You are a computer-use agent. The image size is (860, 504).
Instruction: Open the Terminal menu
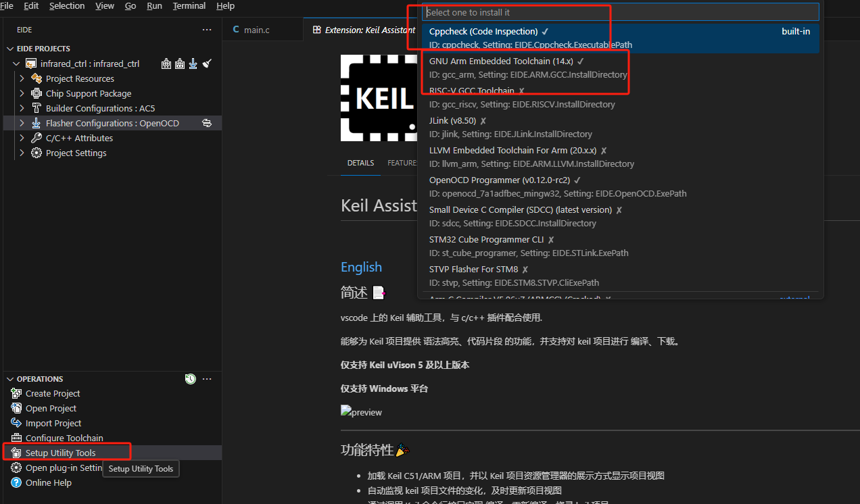189,6
